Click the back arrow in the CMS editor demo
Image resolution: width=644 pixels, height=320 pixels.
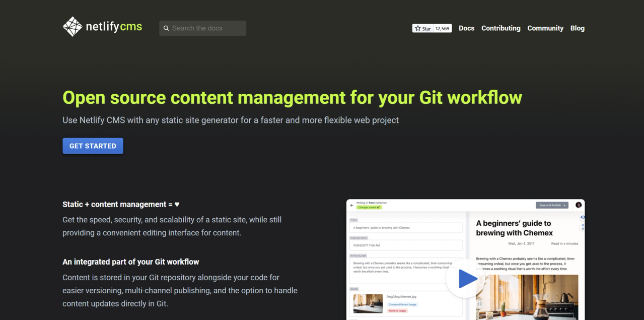point(351,205)
